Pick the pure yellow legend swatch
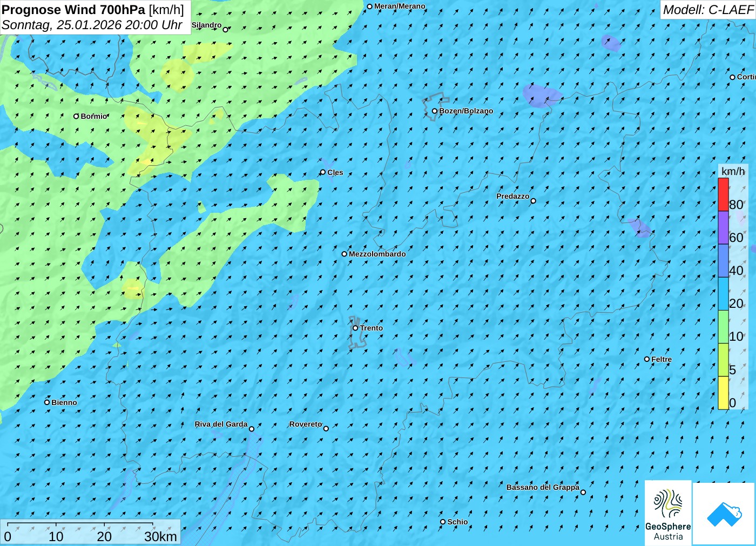This screenshot has height=546, width=756. point(723,393)
